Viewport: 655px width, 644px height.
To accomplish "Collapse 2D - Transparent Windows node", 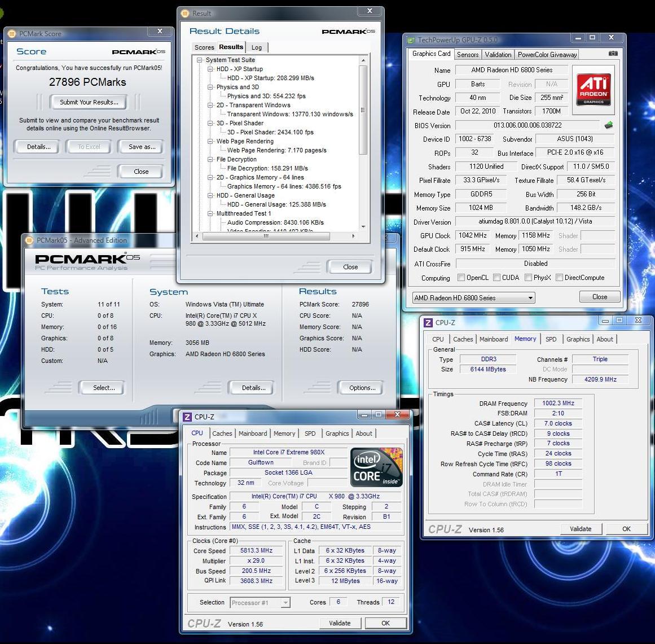I will pos(210,106).
